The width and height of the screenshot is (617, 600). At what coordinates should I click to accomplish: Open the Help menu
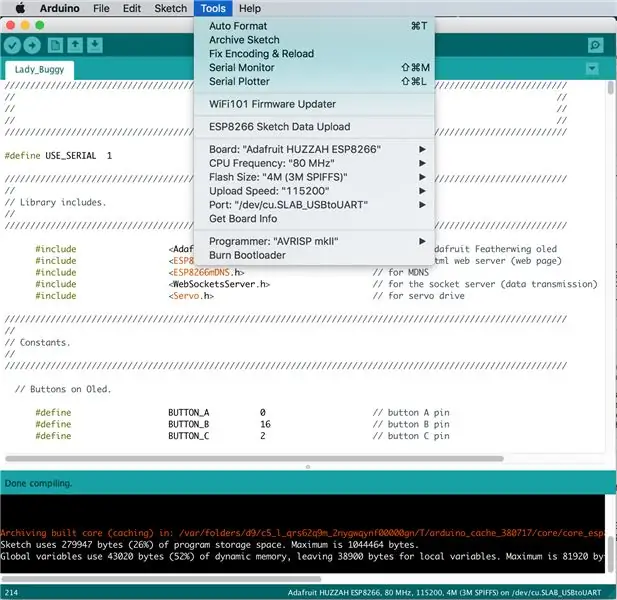click(x=250, y=8)
